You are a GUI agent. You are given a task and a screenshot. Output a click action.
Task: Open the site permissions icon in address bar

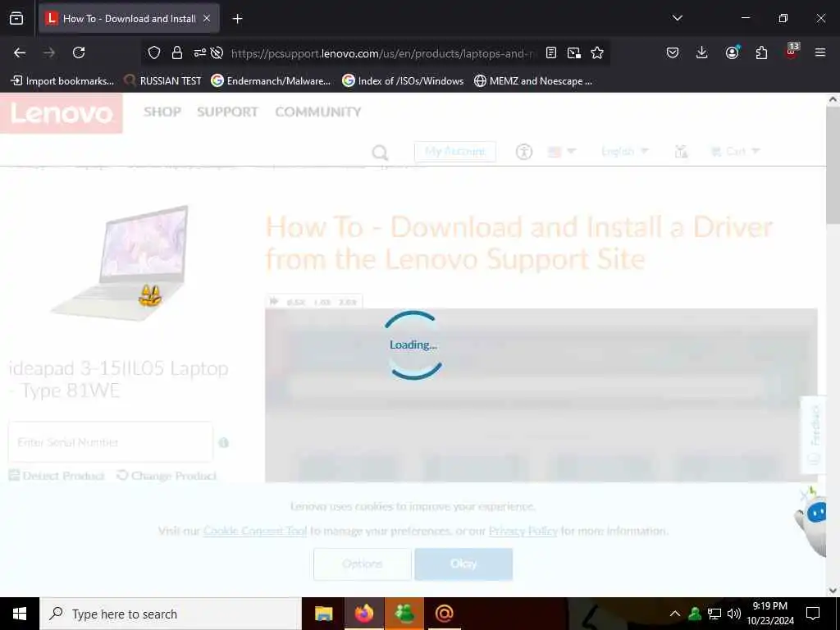(x=200, y=52)
